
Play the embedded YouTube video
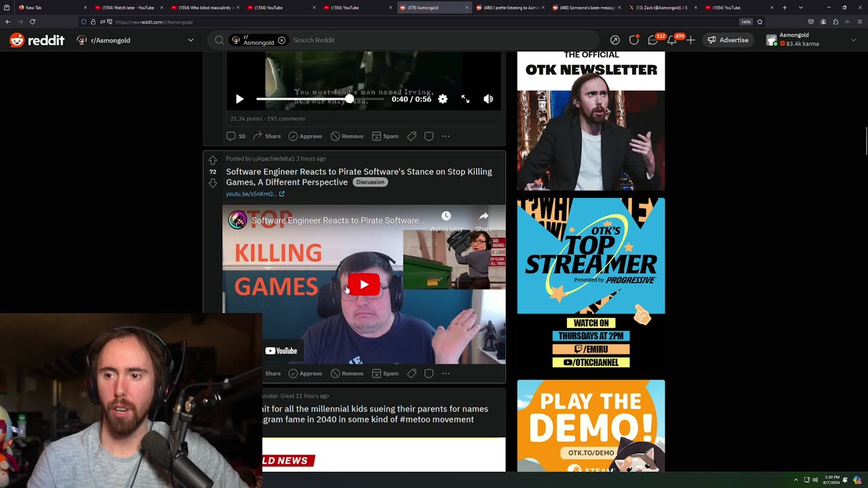(x=364, y=285)
